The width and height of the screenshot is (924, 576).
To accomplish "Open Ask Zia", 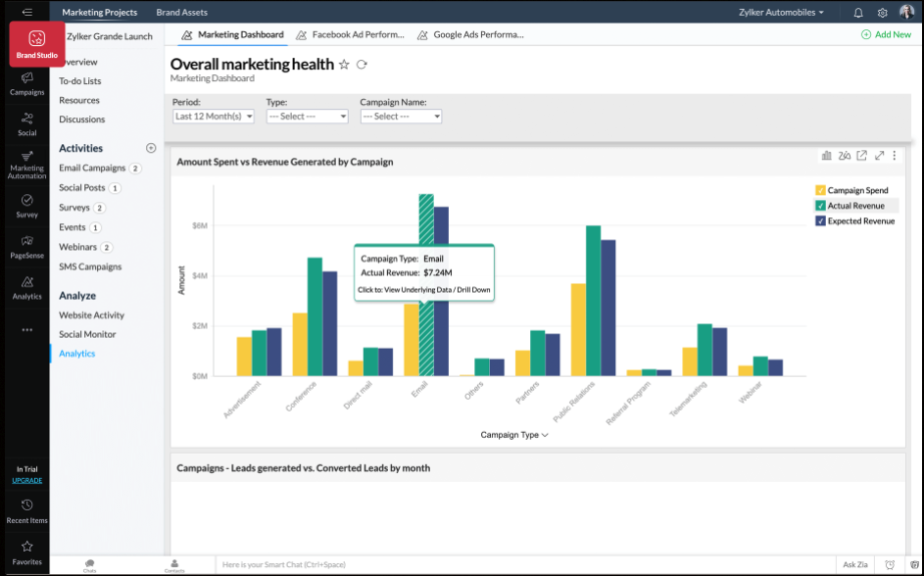I will tap(855, 565).
